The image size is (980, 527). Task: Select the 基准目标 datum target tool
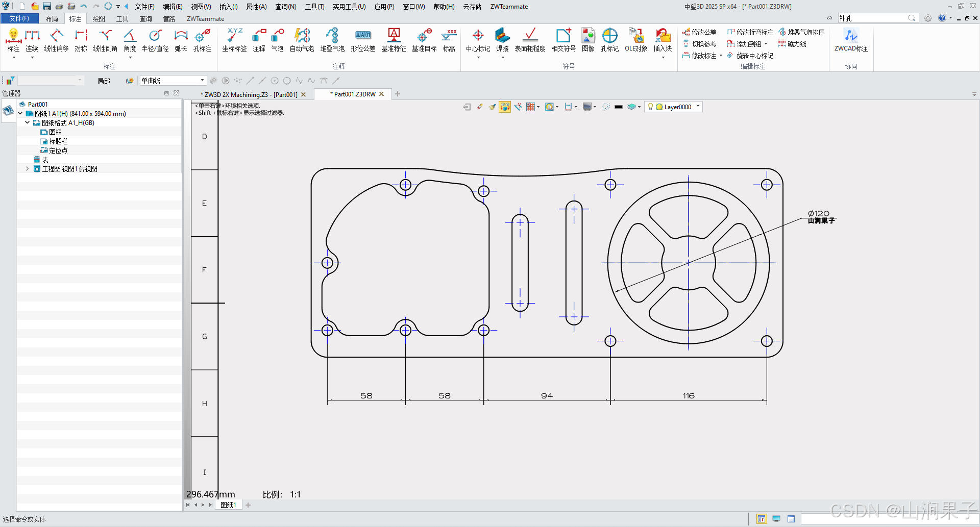point(424,40)
